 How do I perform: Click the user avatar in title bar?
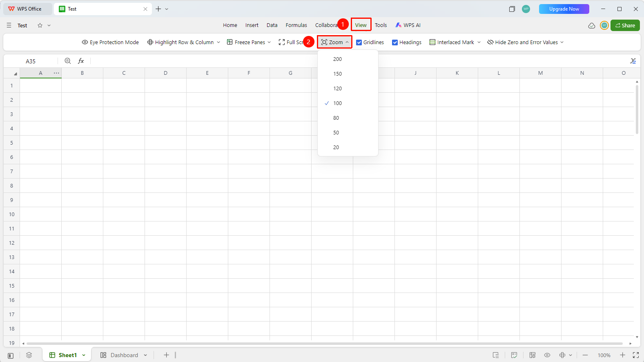pyautogui.click(x=526, y=9)
